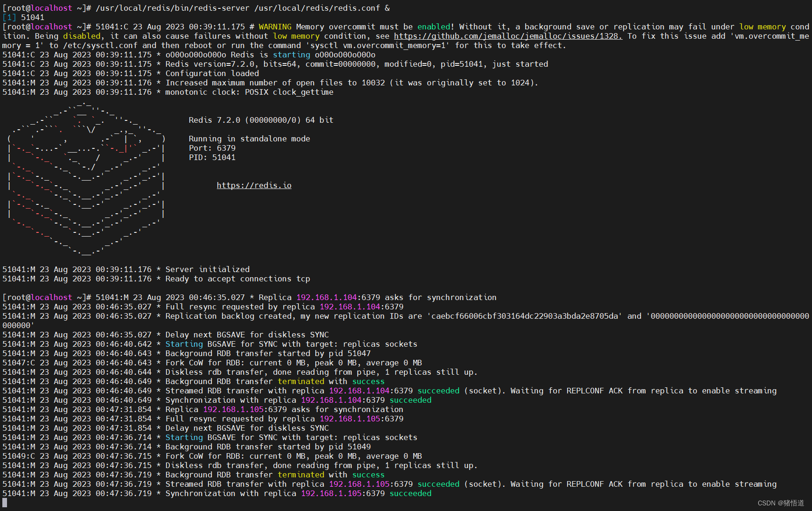This screenshot has width=812, height=511.
Task: Click 'Diskless rdb transfer' line at 00:46:40.644
Action: click(x=240, y=372)
